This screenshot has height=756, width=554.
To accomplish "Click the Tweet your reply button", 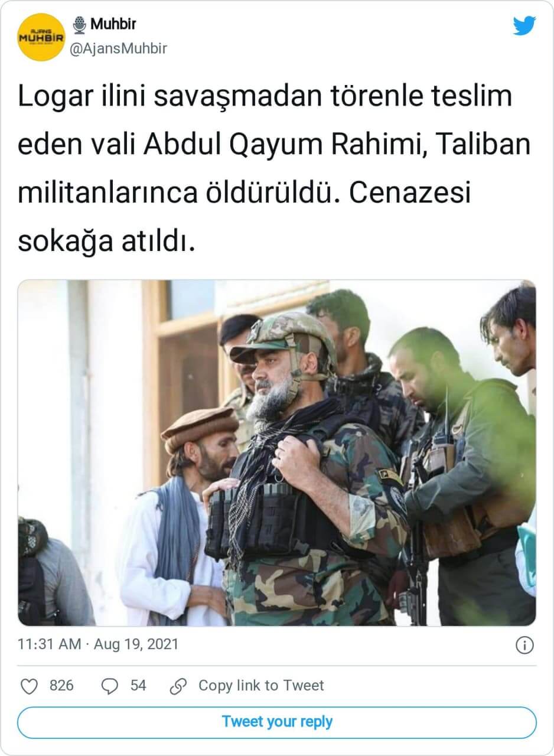I will (277, 722).
